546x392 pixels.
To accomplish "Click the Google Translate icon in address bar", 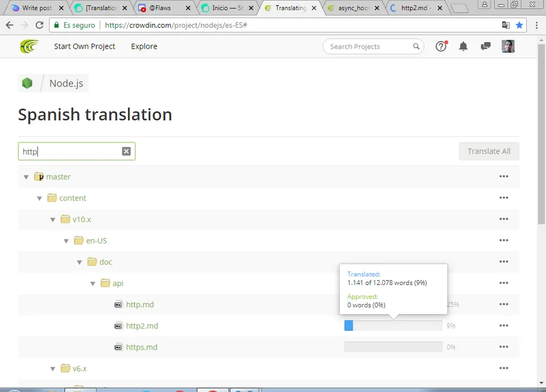I will pos(506,25).
